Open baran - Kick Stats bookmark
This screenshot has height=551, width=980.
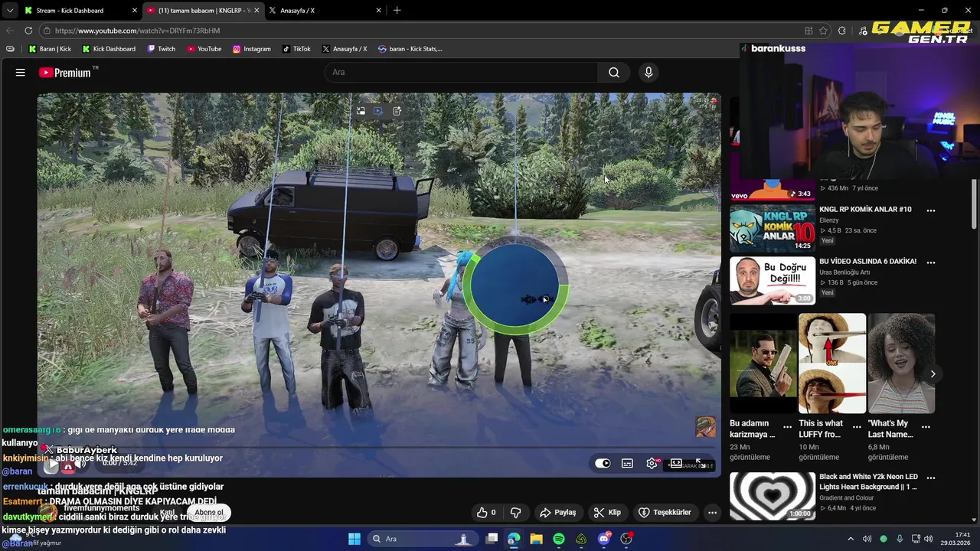coord(410,49)
